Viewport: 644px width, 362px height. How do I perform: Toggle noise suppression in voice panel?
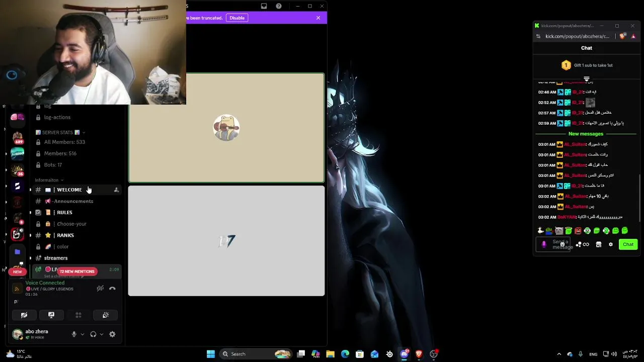click(x=100, y=288)
